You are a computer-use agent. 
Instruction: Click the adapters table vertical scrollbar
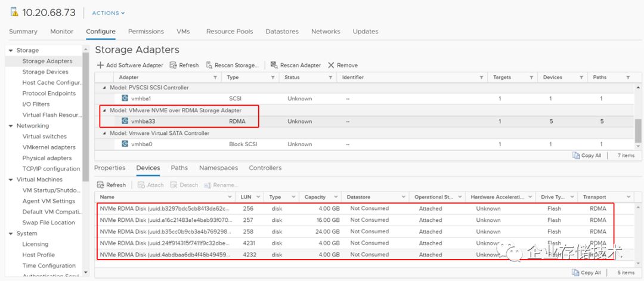tap(638, 131)
